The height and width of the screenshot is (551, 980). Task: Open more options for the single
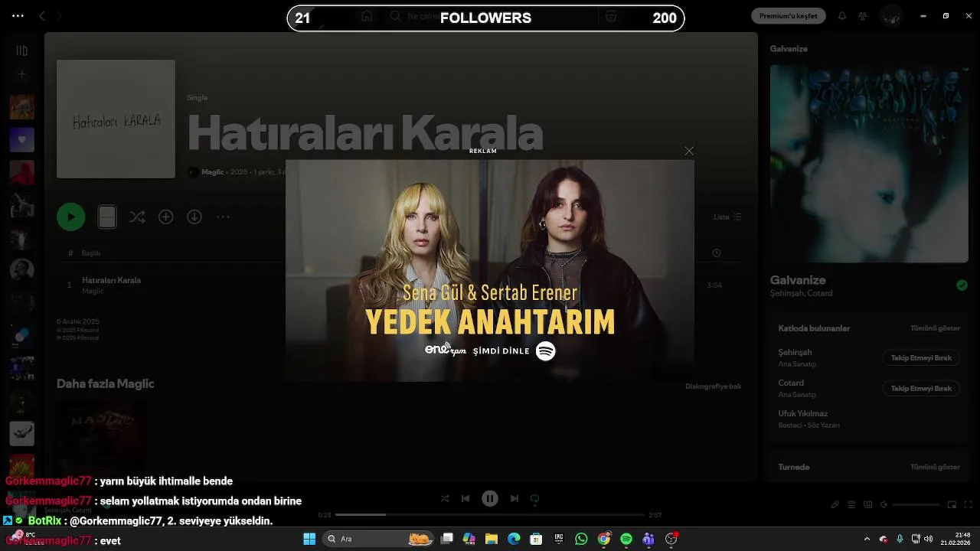point(223,217)
